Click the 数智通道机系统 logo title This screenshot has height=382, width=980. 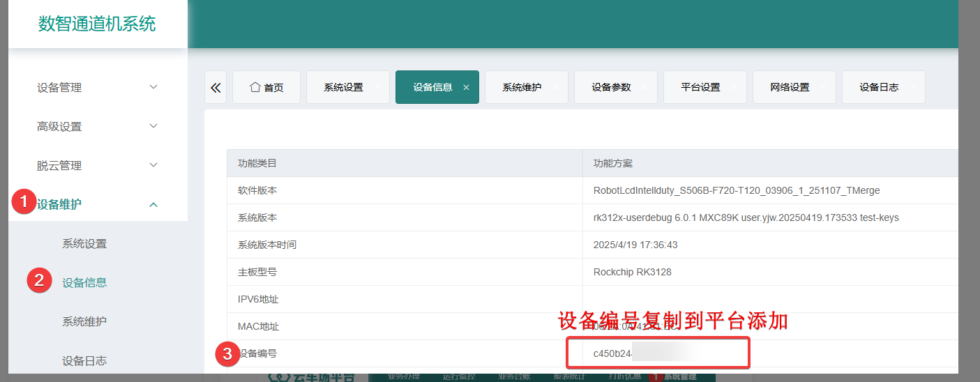97,24
